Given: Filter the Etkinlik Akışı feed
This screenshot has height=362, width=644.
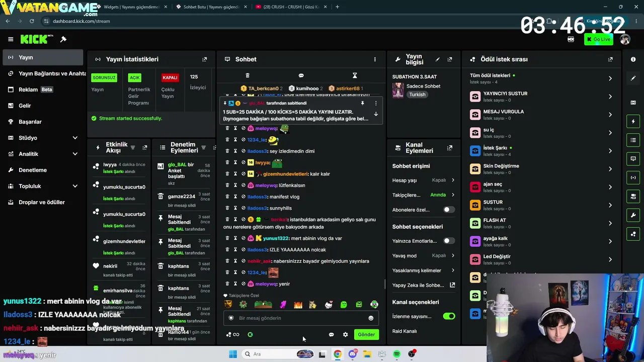Looking at the screenshot, I should [133, 148].
